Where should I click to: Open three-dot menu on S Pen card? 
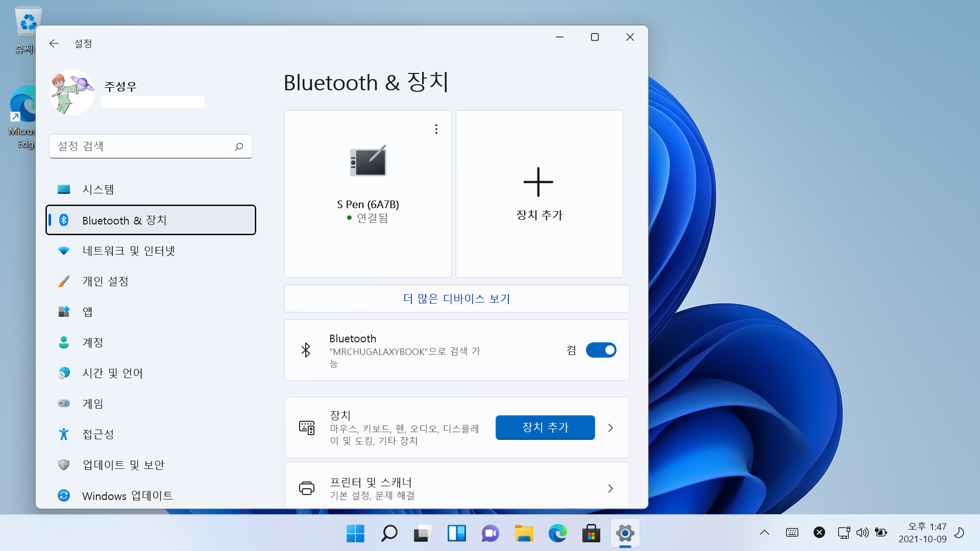436,129
